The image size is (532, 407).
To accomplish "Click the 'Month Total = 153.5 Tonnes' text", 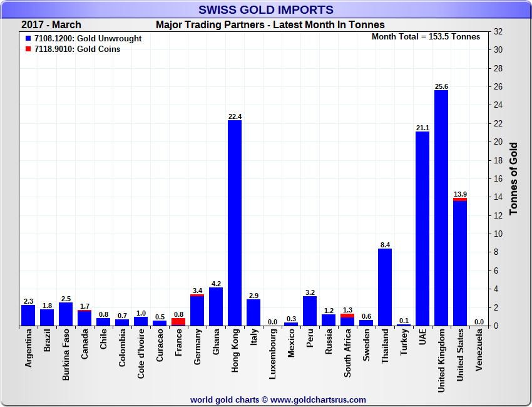I will [426, 36].
